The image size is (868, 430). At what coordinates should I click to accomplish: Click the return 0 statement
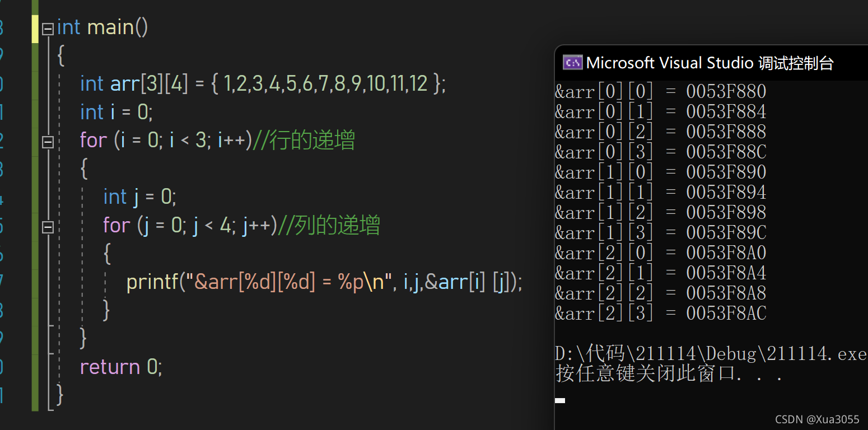tap(121, 367)
